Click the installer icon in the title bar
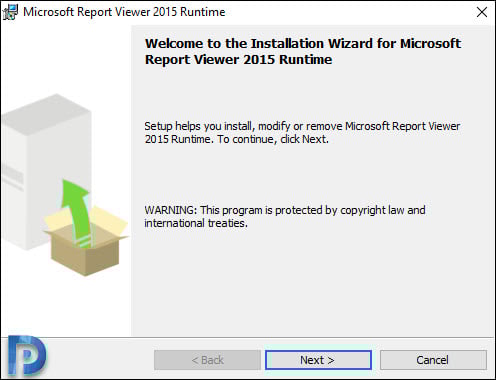 click(10, 12)
